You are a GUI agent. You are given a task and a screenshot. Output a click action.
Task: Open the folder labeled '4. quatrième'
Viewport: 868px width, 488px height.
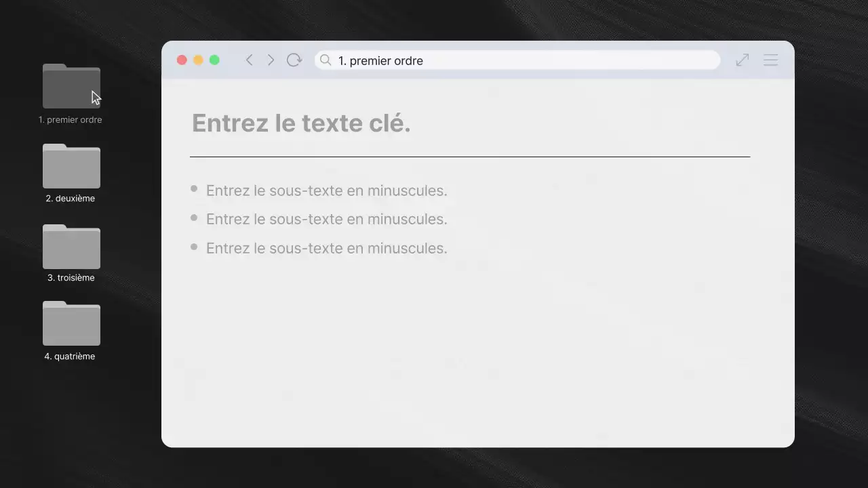click(71, 323)
